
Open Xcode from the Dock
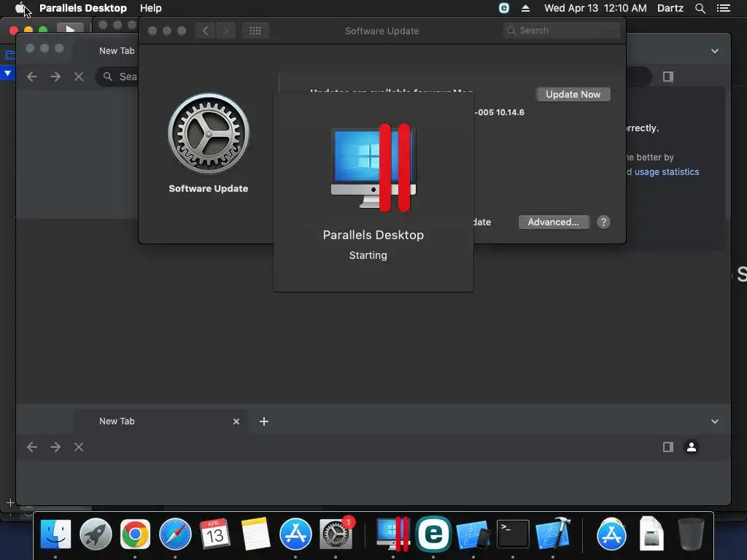click(553, 534)
